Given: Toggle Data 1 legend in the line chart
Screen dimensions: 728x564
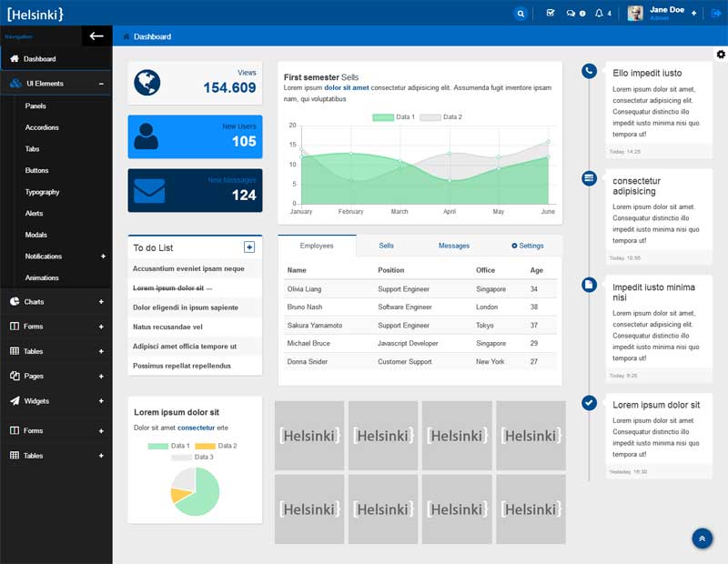Looking at the screenshot, I should (394, 117).
